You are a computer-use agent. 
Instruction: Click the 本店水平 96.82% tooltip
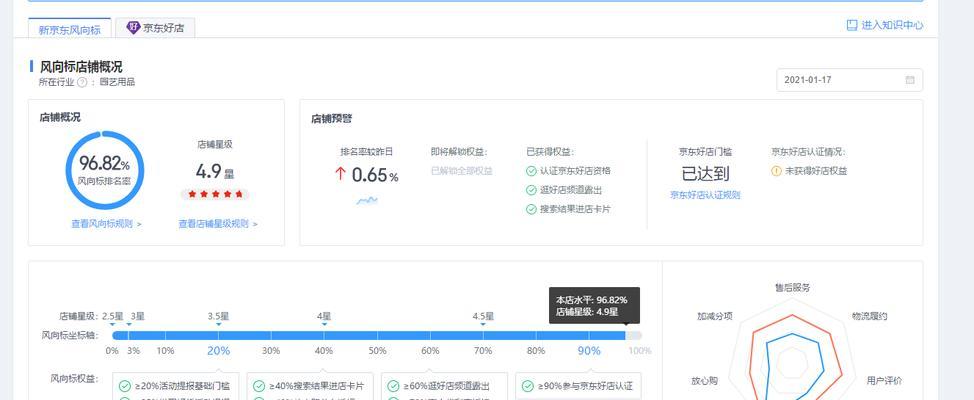[x=594, y=306]
